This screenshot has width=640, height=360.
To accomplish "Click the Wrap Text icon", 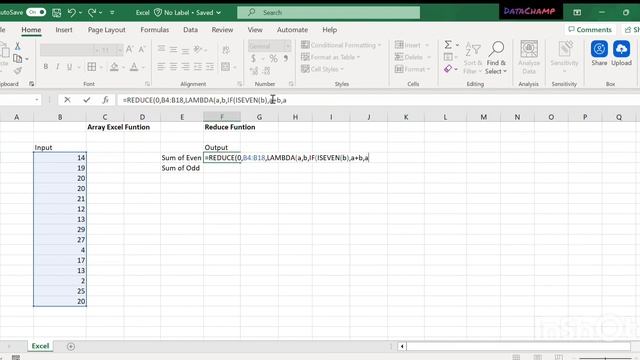I will click(x=226, y=50).
